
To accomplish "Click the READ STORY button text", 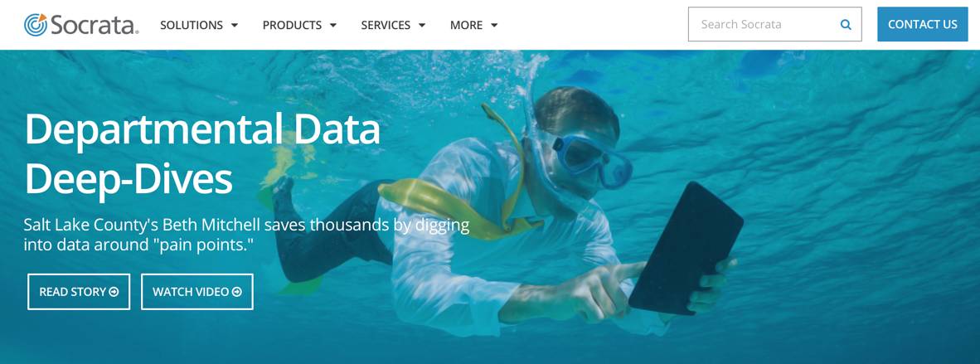I will pyautogui.click(x=72, y=292).
